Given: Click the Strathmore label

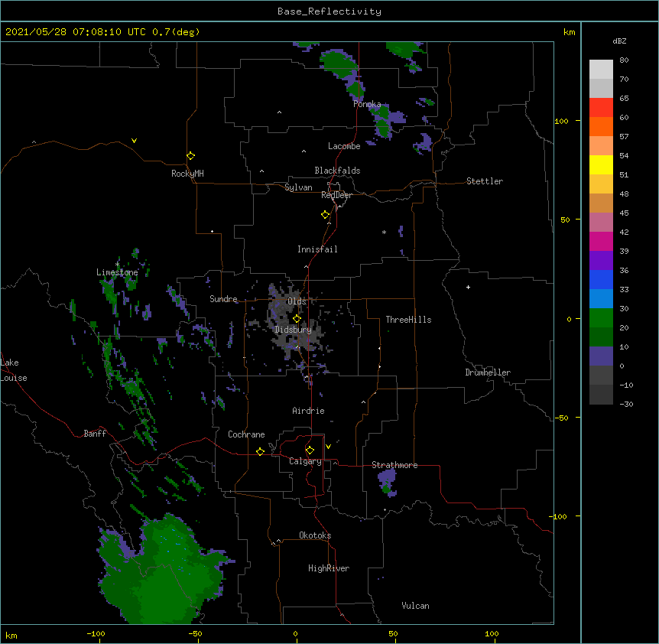Looking at the screenshot, I should point(394,465).
